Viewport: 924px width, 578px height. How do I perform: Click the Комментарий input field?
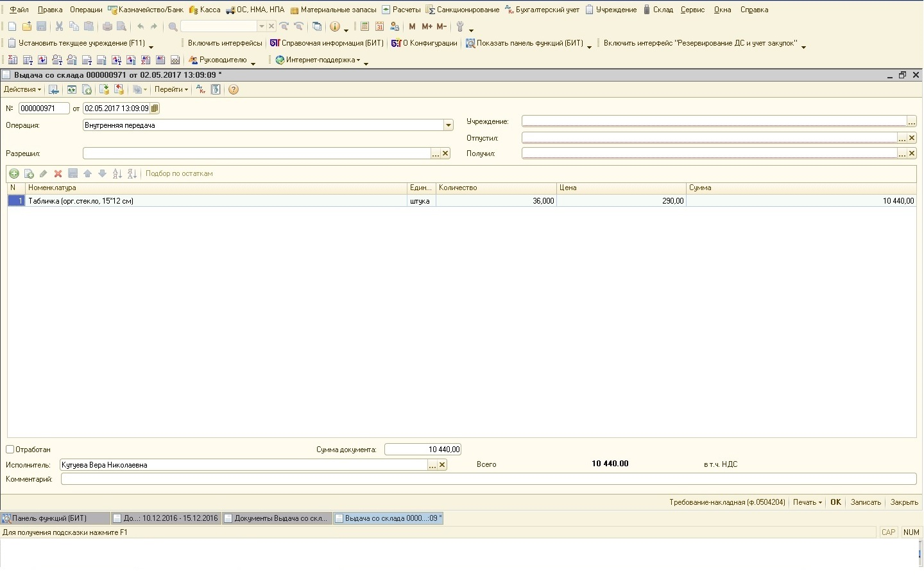tap(488, 479)
